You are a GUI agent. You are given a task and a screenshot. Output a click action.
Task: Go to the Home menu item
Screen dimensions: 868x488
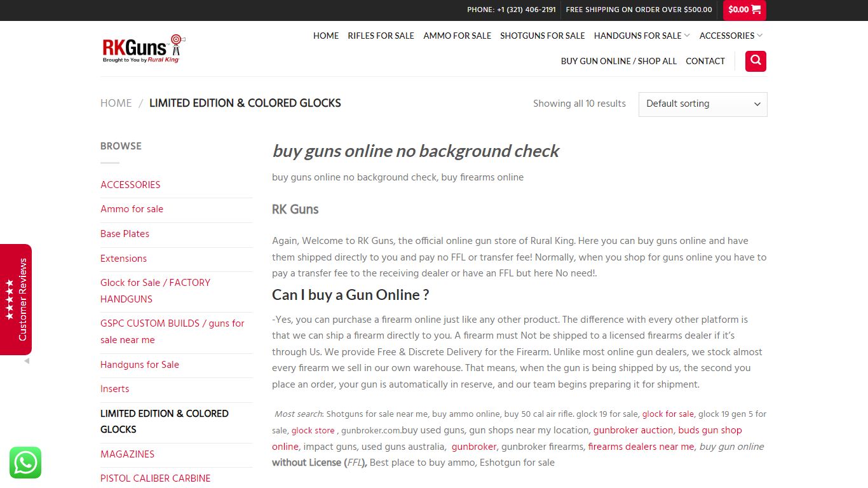[326, 36]
